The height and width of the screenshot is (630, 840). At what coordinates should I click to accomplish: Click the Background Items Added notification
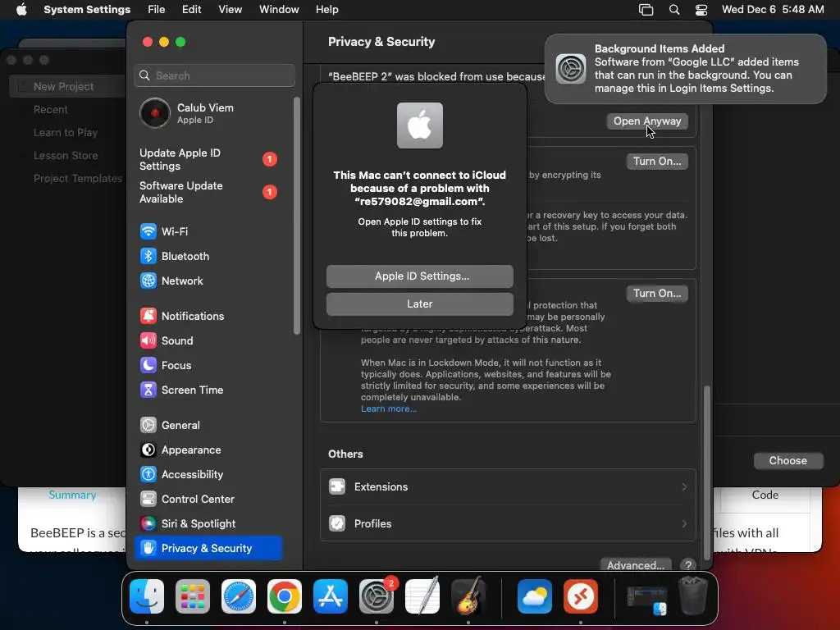(x=686, y=69)
